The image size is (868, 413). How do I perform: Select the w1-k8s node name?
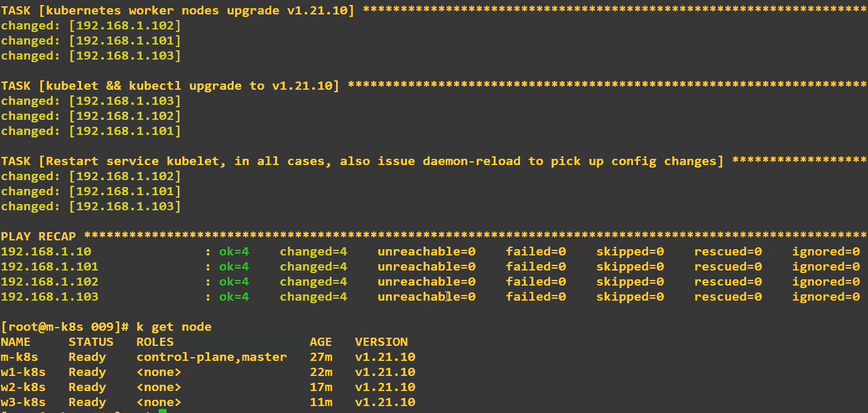[x=23, y=372]
